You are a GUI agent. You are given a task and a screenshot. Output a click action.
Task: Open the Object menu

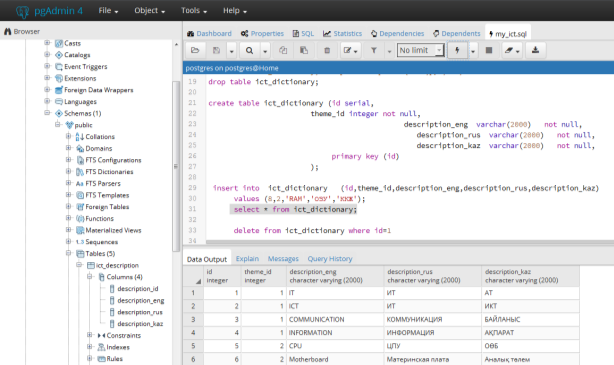[150, 11]
